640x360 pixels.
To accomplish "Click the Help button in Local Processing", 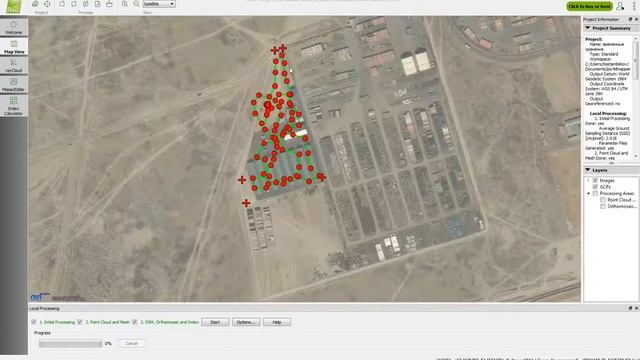I will [x=277, y=322].
